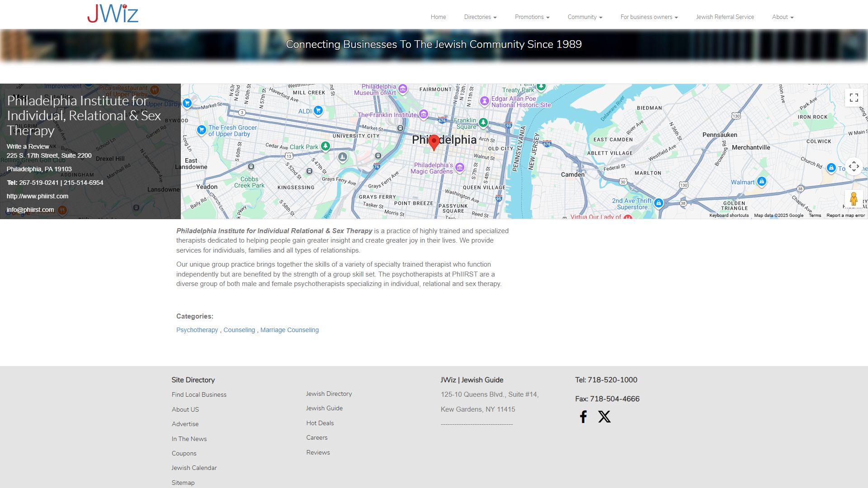Open Jewish Calendar footer link
The width and height of the screenshot is (868, 488).
(x=194, y=468)
